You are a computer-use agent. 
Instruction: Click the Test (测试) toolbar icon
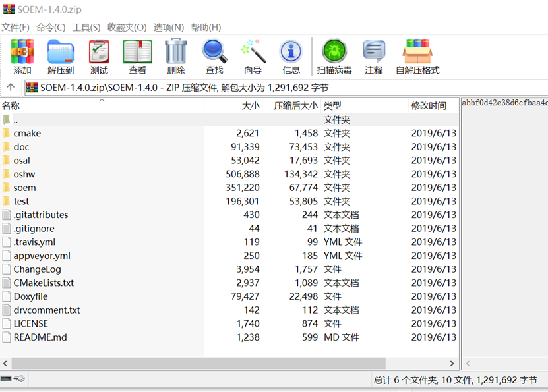pyautogui.click(x=99, y=51)
